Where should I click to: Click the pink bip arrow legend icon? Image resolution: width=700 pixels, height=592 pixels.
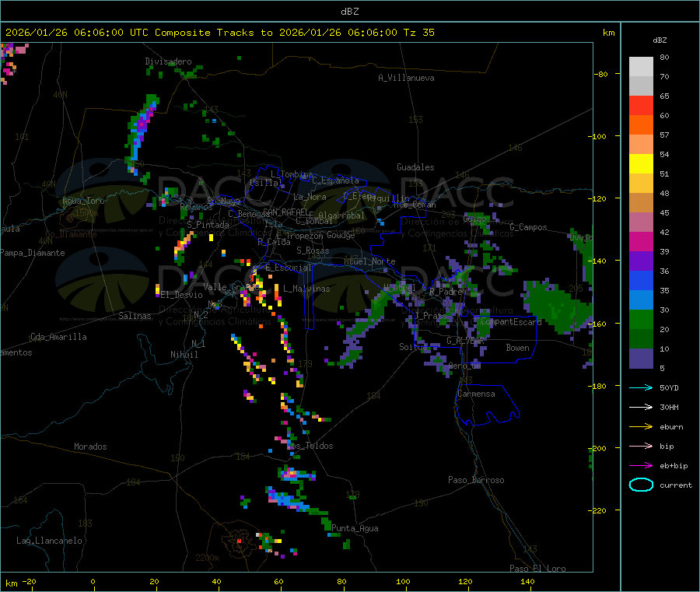(x=641, y=446)
